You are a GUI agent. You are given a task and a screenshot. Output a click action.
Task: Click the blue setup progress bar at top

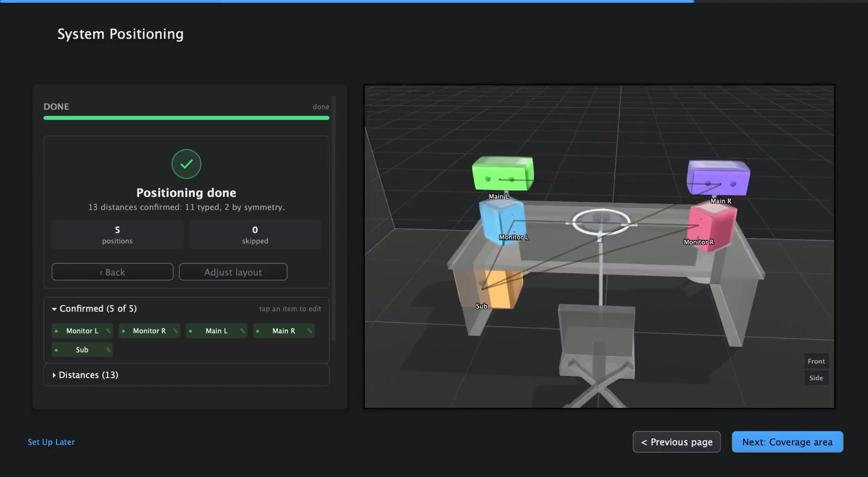point(347,1)
